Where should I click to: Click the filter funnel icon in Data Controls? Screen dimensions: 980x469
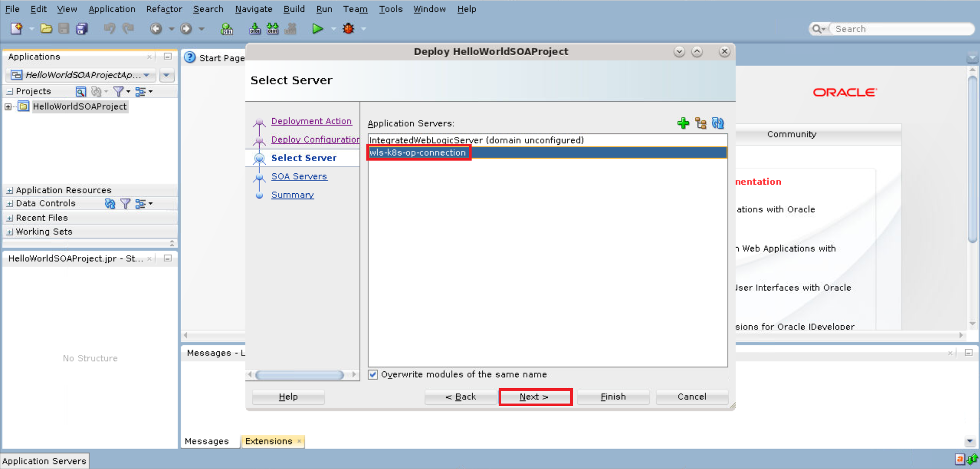tap(125, 204)
